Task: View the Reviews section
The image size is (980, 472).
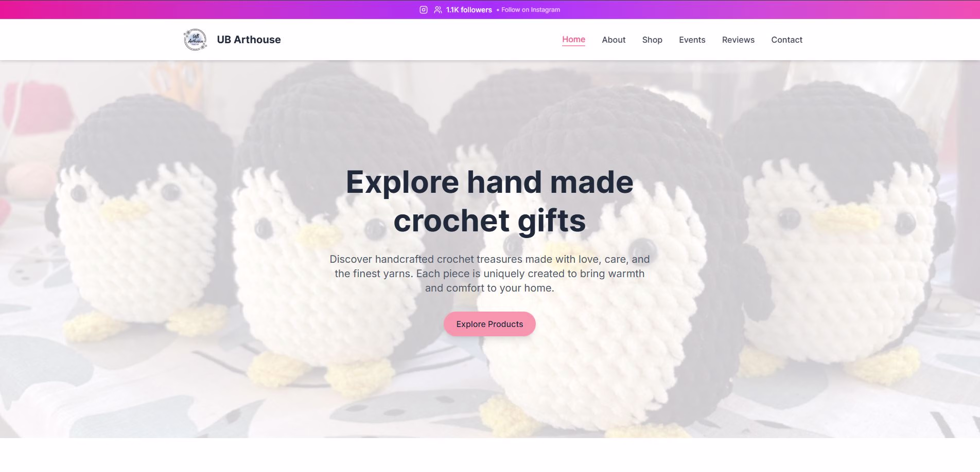Action: pyautogui.click(x=738, y=40)
